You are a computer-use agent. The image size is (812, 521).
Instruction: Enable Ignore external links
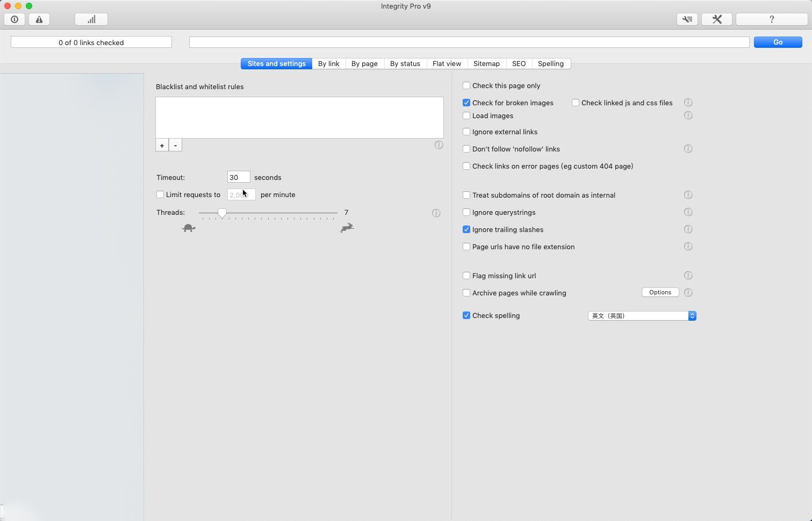[x=466, y=132]
